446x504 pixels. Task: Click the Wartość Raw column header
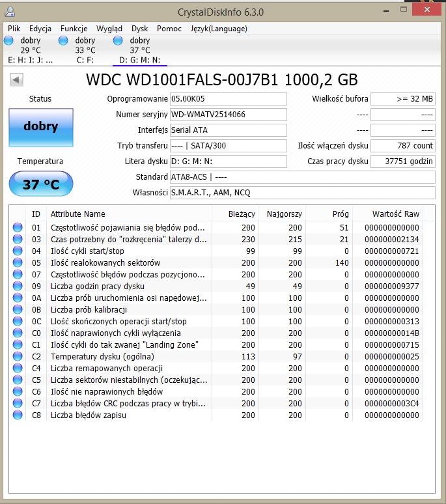tap(388, 214)
